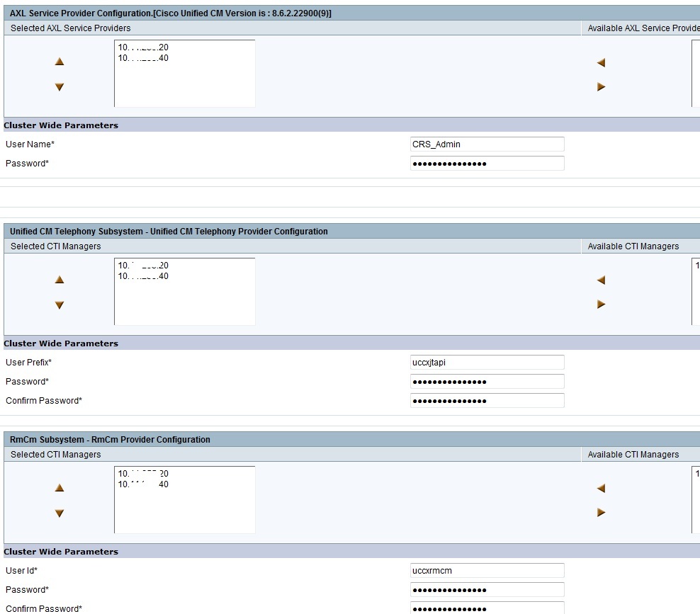Image resolution: width=700 pixels, height=614 pixels.
Task: Click right arrow to remove selected AXL provider
Action: click(600, 86)
